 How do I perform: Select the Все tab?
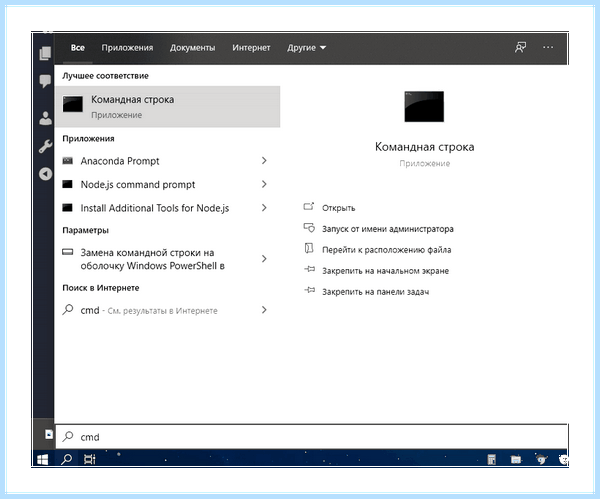pyautogui.click(x=78, y=48)
